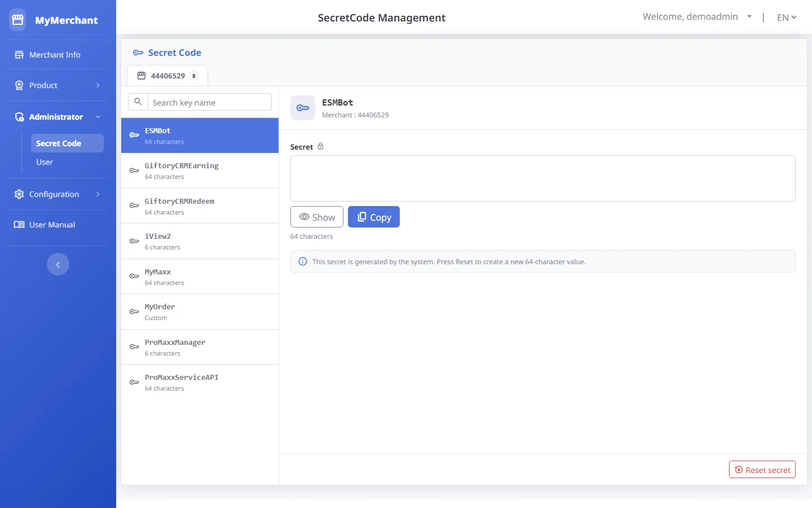This screenshot has width=812, height=508.
Task: Click the search magnifier icon
Action: pyautogui.click(x=138, y=102)
